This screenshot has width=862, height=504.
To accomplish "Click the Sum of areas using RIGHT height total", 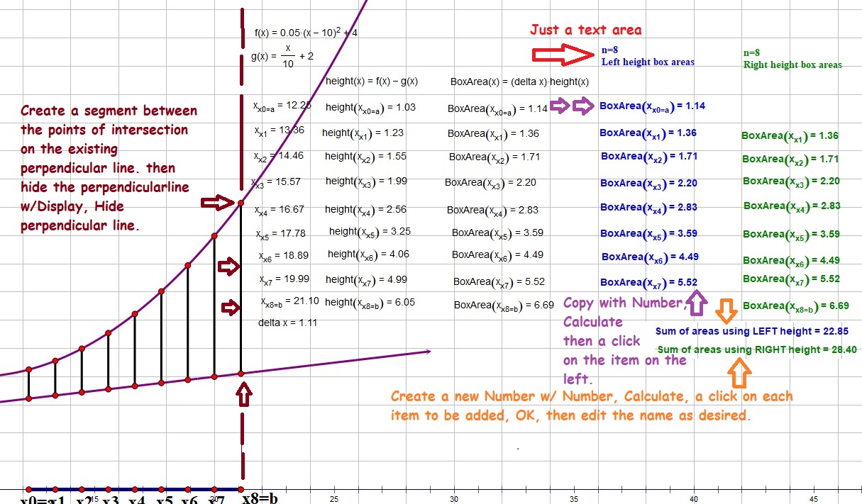I will (756, 349).
